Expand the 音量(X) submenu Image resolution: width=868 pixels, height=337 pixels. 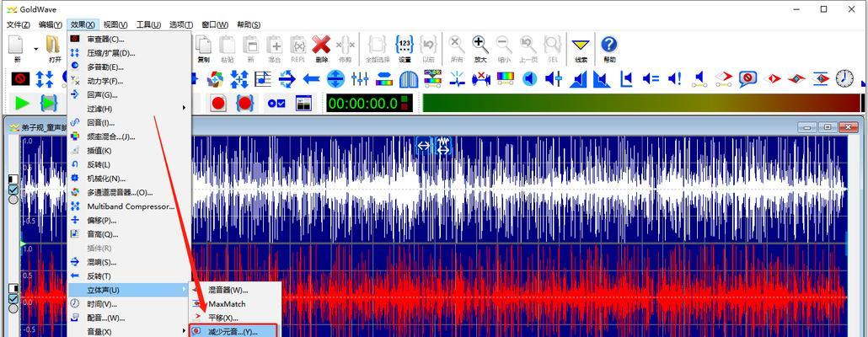[x=130, y=331]
